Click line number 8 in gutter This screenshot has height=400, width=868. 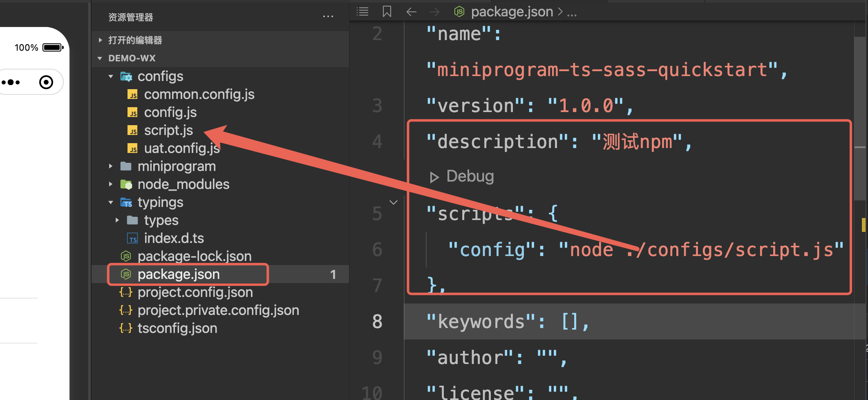(377, 322)
